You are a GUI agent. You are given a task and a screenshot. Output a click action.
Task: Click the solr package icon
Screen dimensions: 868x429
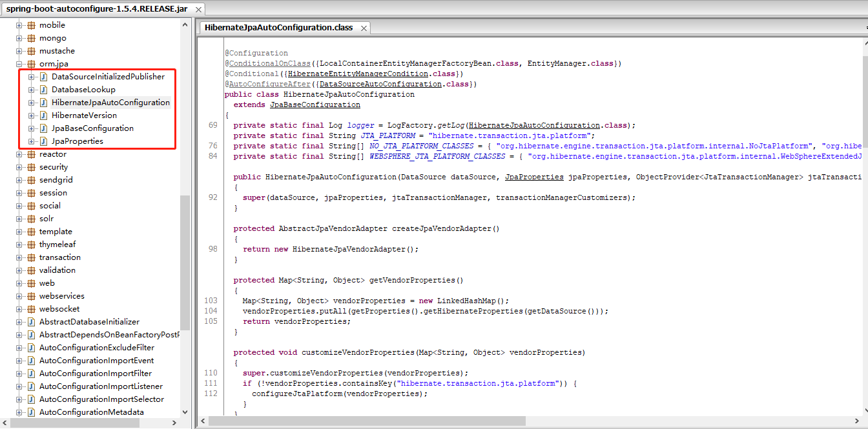click(x=31, y=219)
